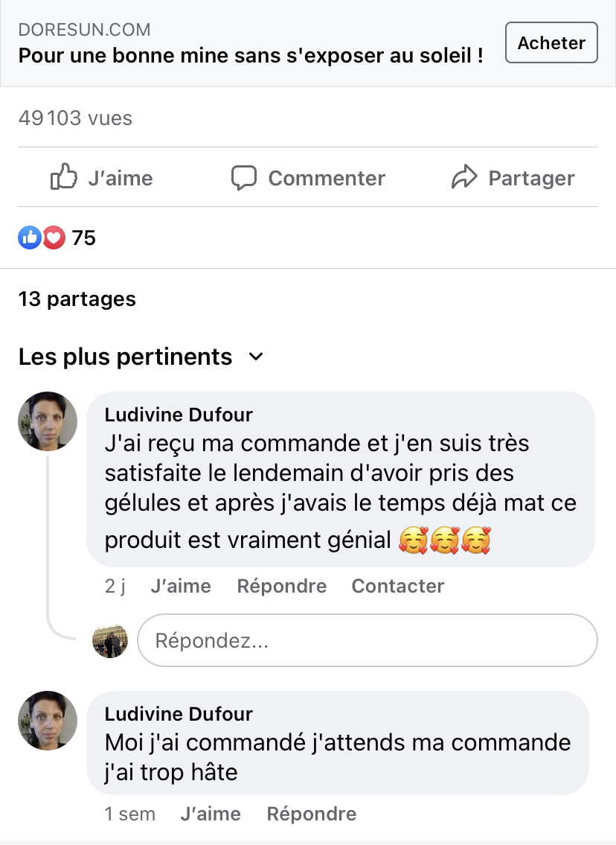Click Répondre under the first comment
The image size is (616, 845).
tap(282, 586)
